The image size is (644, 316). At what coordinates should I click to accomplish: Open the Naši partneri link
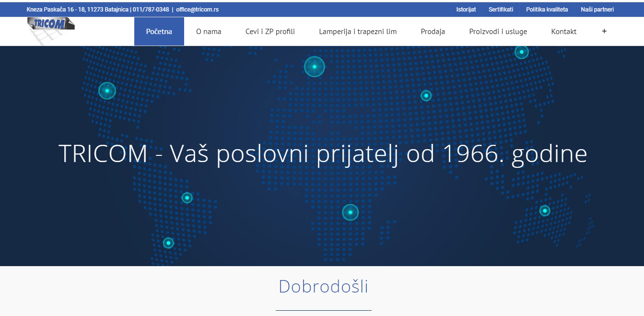pos(597,9)
